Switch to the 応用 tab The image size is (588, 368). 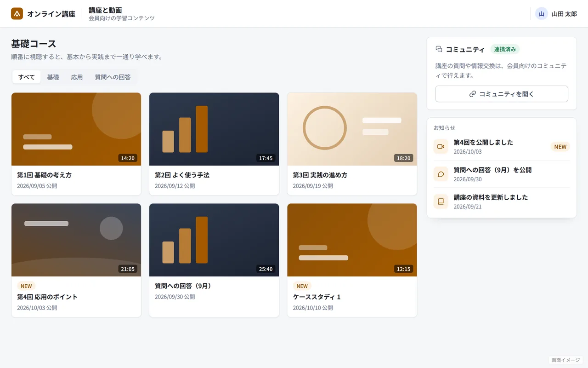click(x=77, y=77)
